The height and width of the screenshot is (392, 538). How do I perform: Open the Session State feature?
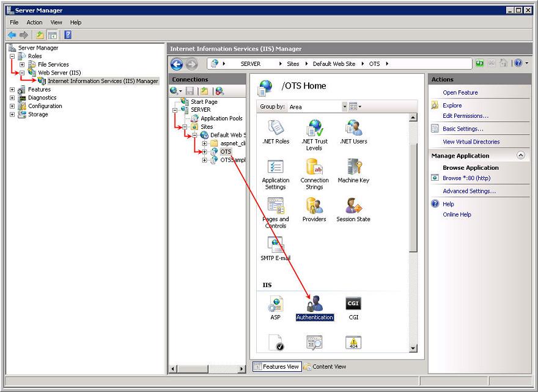click(x=353, y=209)
